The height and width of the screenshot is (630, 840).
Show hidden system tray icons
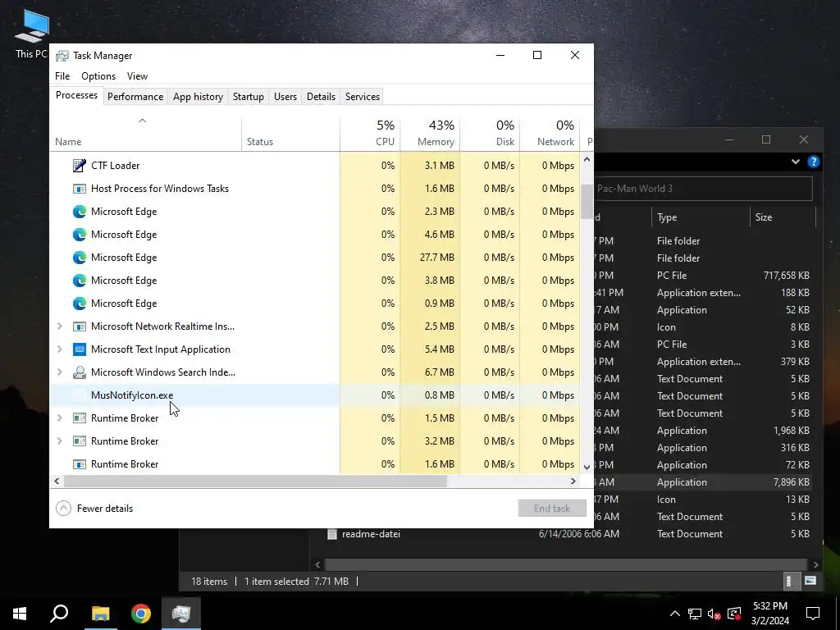point(675,614)
